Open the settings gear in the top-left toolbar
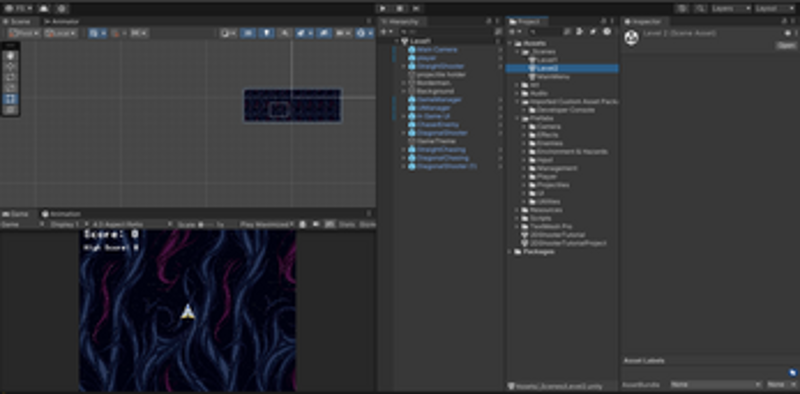 tap(61, 8)
